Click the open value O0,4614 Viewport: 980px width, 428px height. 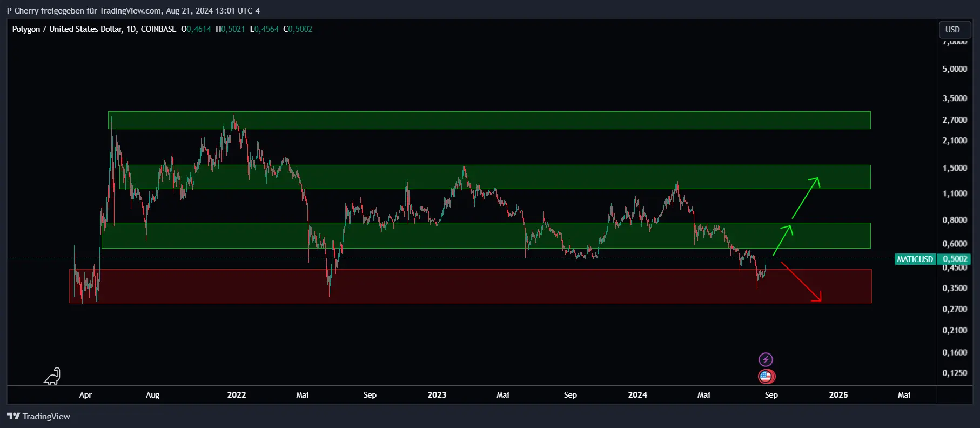point(196,29)
